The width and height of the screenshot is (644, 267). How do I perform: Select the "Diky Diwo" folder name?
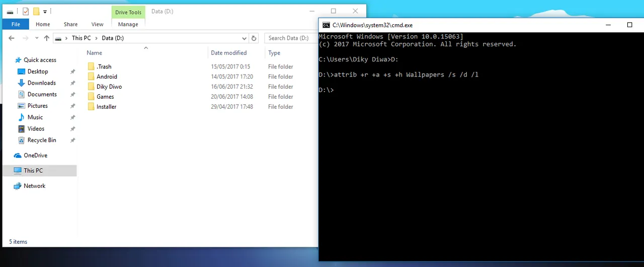coord(109,87)
